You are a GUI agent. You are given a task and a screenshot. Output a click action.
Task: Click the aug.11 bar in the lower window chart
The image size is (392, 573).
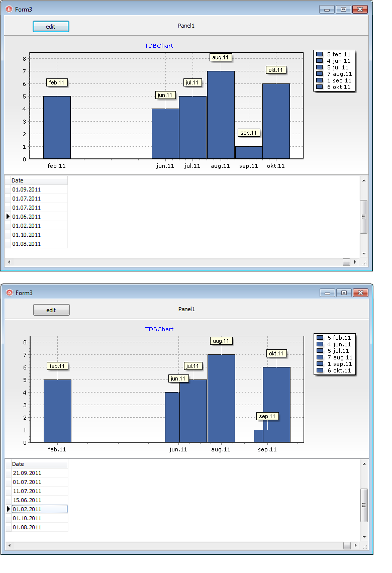click(222, 398)
